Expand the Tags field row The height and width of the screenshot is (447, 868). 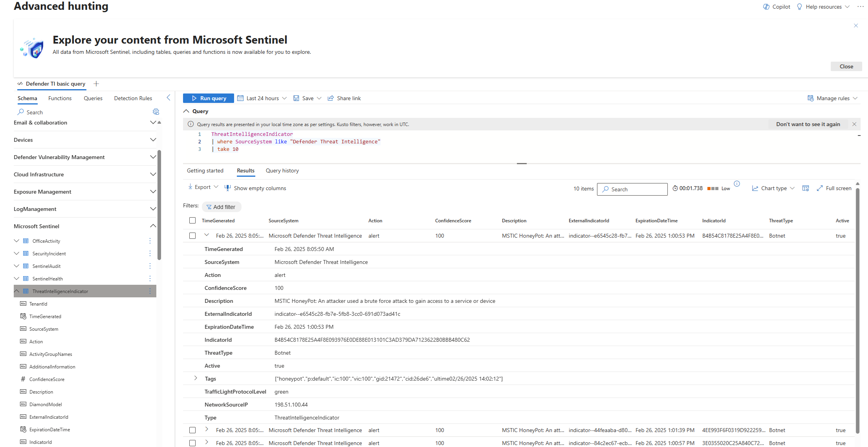click(196, 378)
